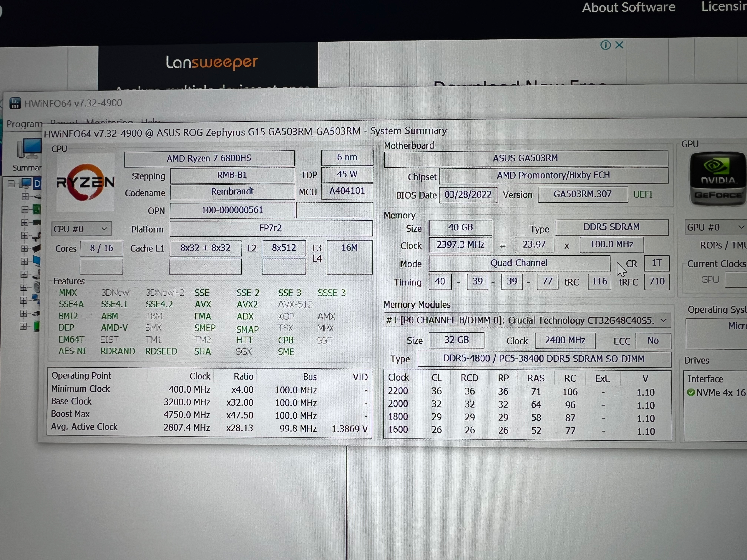Viewport: 747px width, 560px height.
Task: Click the 2200 clock row in timings table
Action: click(x=522, y=391)
